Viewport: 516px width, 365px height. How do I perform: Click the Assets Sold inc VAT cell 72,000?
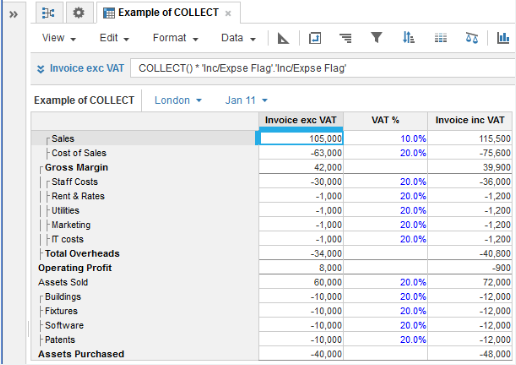point(470,282)
